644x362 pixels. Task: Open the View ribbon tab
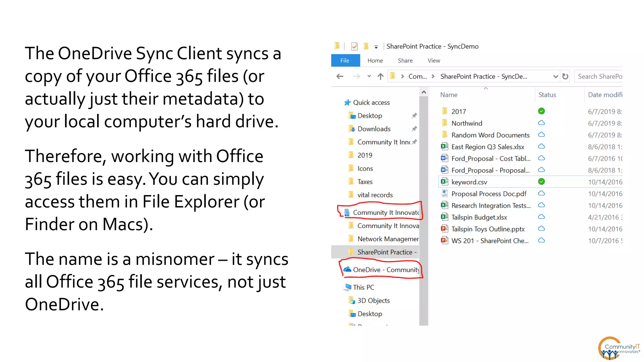point(434,60)
